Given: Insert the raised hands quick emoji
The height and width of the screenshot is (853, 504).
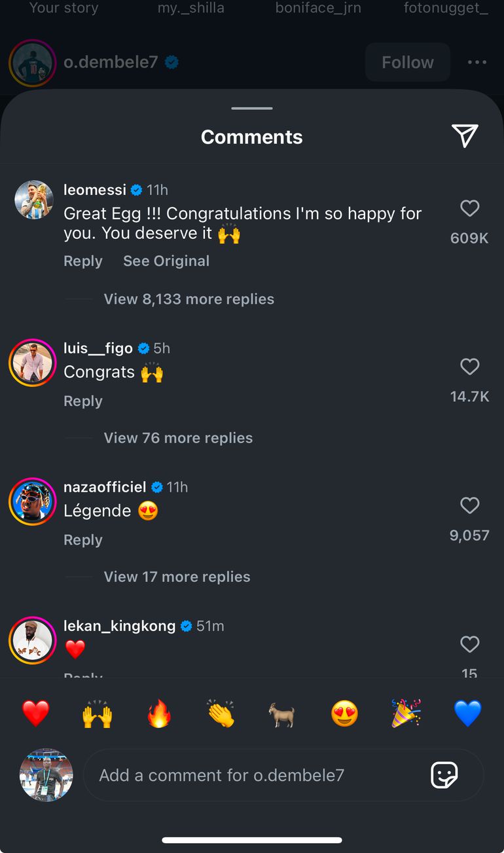Looking at the screenshot, I should [98, 713].
